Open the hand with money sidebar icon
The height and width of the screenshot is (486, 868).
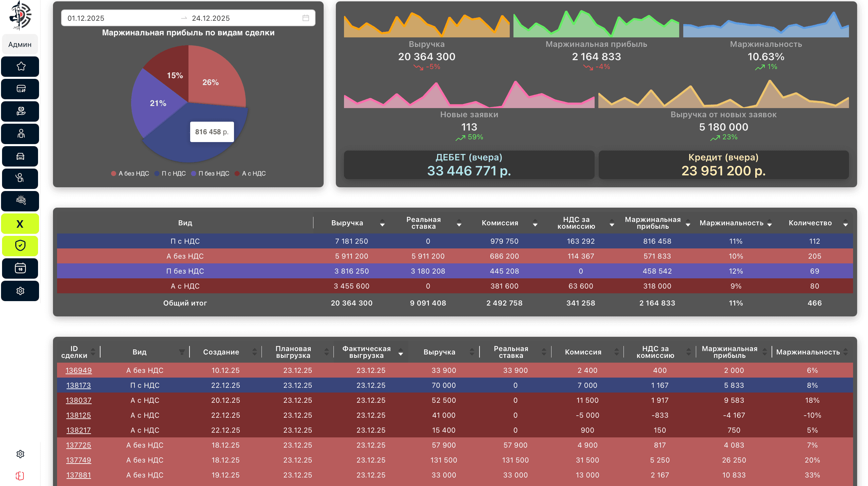tap(20, 111)
